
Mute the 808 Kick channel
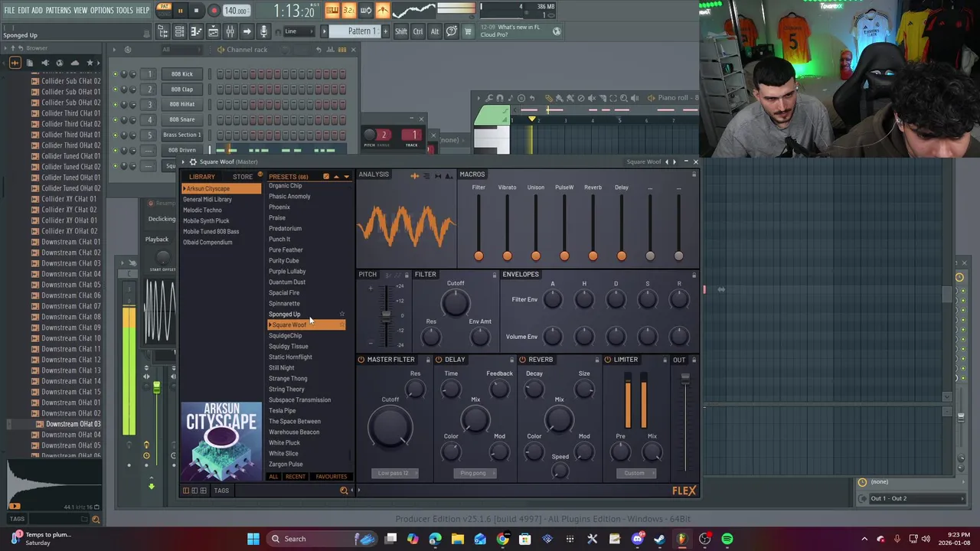[116, 74]
